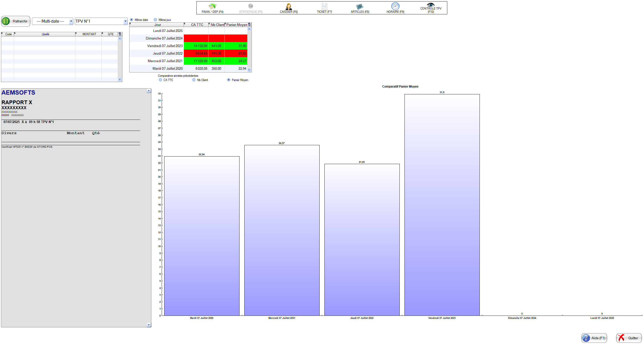Click the green Rafraichir refresh icon
644x344 pixels.
click(6, 21)
